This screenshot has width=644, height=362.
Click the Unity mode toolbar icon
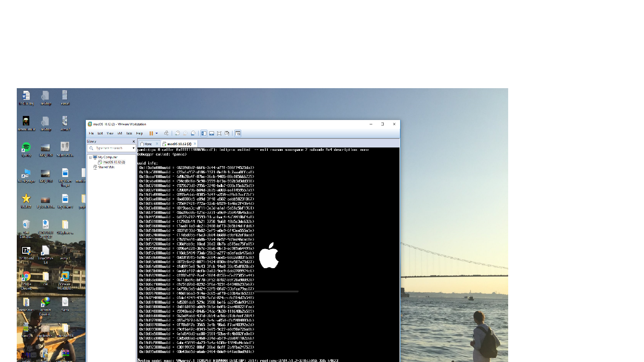[x=227, y=133]
